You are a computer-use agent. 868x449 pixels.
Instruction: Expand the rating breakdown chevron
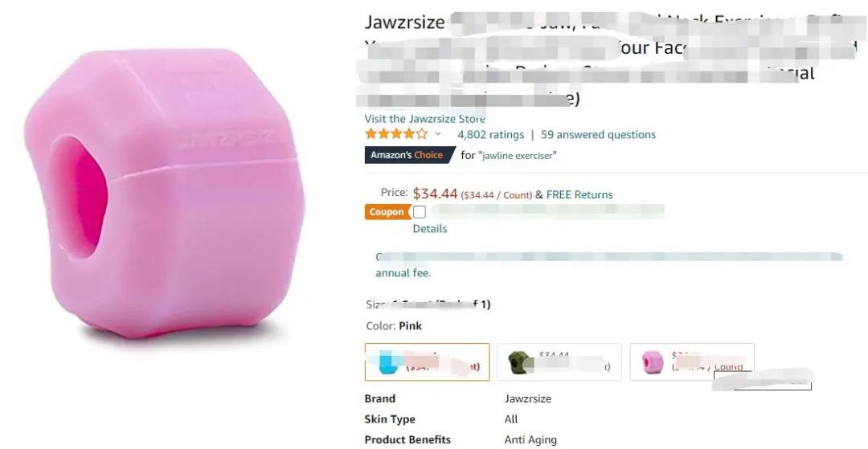(x=437, y=134)
